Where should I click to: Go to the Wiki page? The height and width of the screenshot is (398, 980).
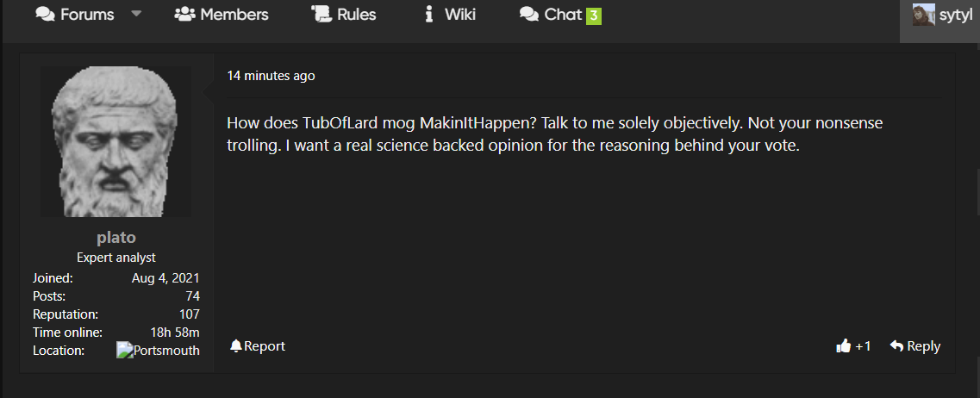pos(450,15)
